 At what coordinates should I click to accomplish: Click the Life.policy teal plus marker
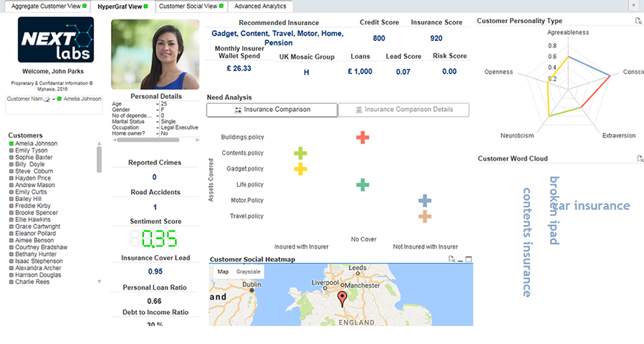click(362, 184)
